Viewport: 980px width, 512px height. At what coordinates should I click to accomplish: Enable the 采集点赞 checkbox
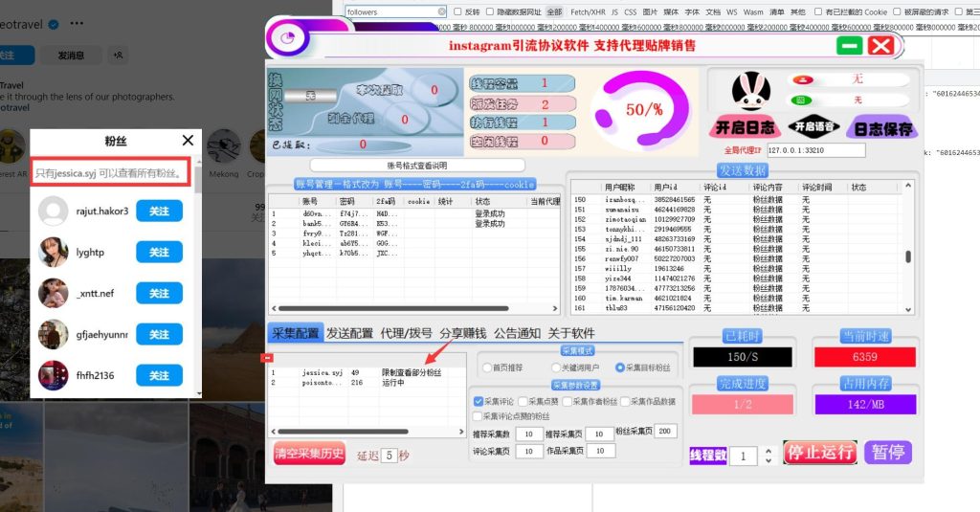(523, 402)
